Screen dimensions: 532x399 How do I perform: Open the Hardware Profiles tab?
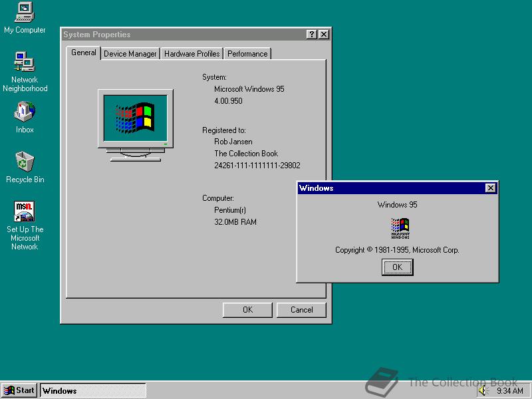click(192, 54)
